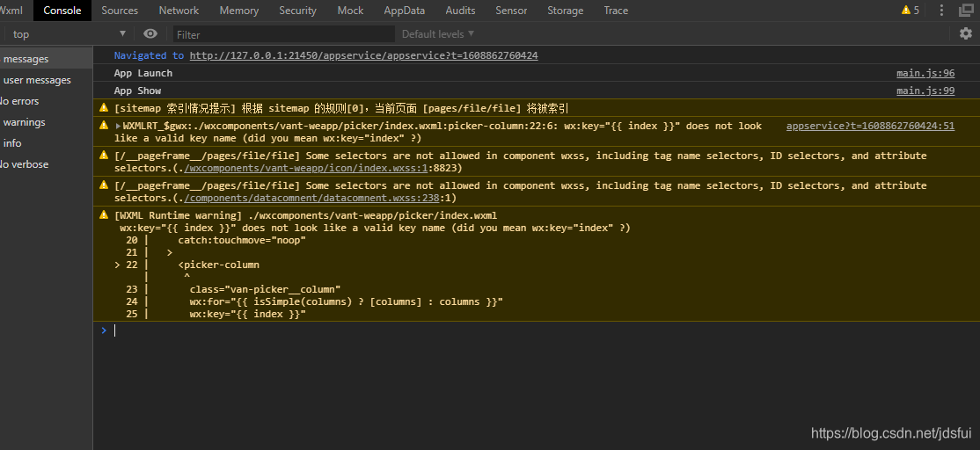Open Console settings gear
Screen dimensions: 980x450
pos(966,33)
